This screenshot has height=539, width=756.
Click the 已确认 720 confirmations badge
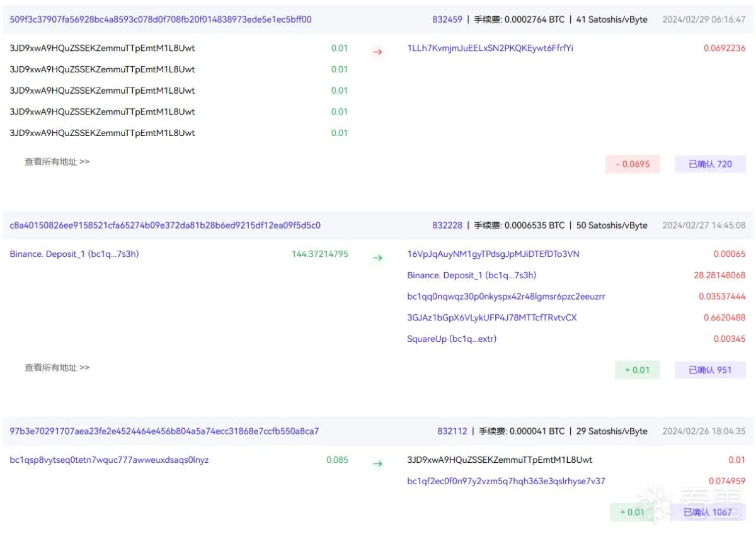click(710, 164)
